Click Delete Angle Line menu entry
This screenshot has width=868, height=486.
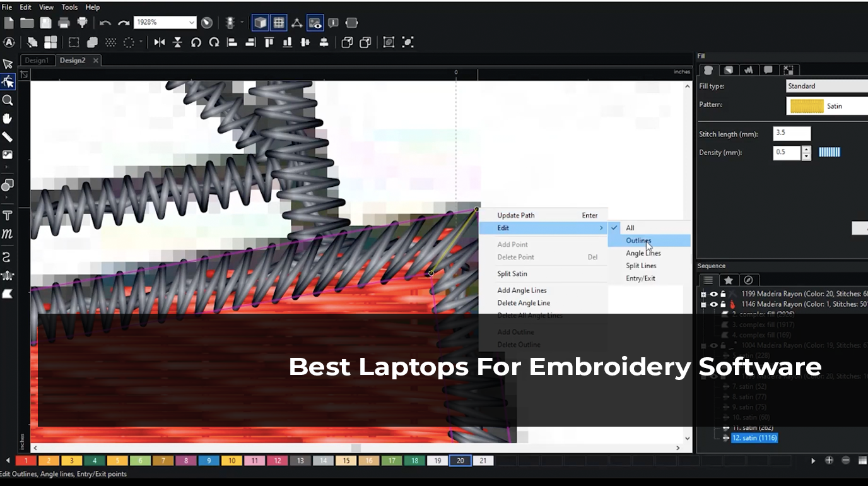[x=543, y=303]
